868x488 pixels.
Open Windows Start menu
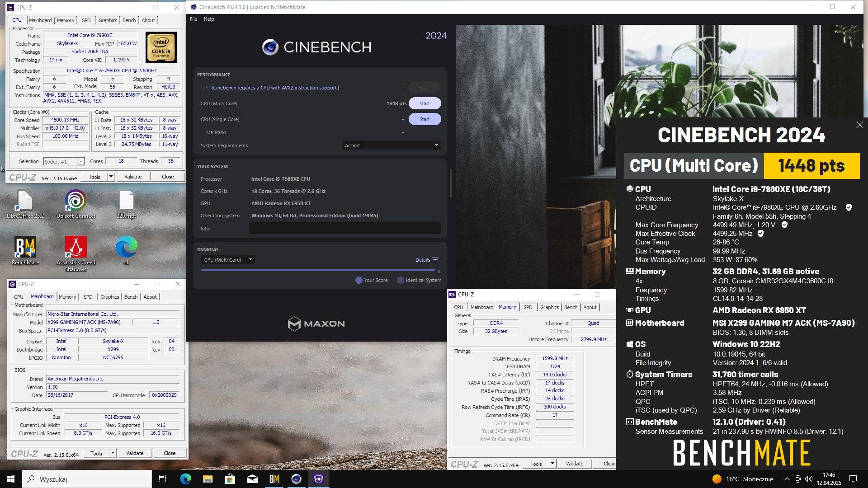[x=11, y=479]
